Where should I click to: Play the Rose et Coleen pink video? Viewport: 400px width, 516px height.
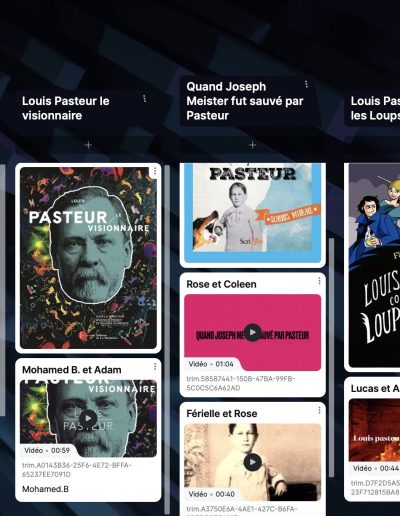click(253, 332)
